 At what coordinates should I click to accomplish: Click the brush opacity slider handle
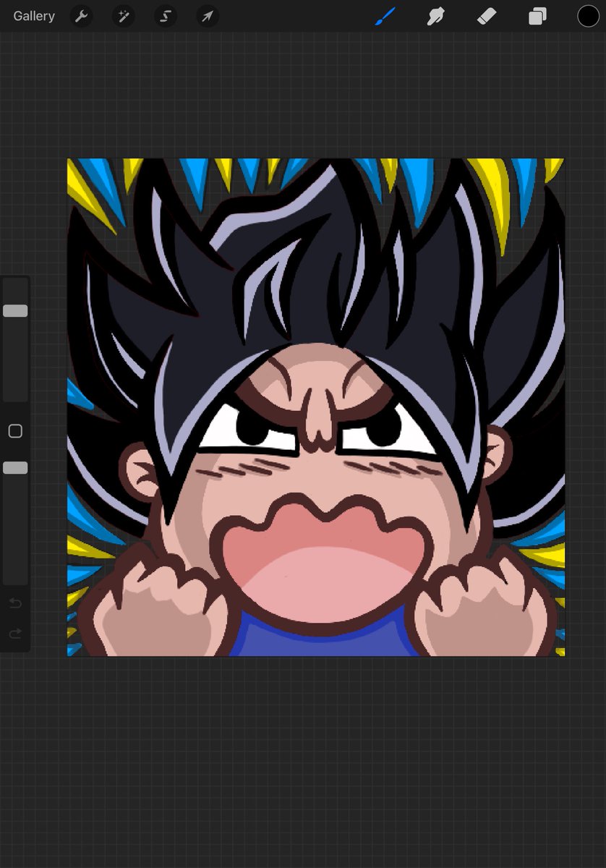(15, 468)
